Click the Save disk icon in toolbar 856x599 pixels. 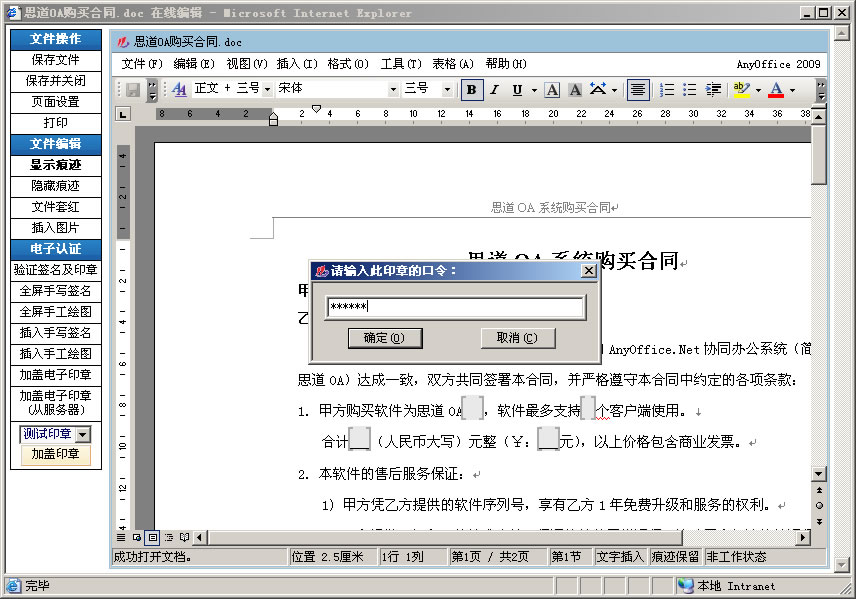pyautogui.click(x=133, y=90)
